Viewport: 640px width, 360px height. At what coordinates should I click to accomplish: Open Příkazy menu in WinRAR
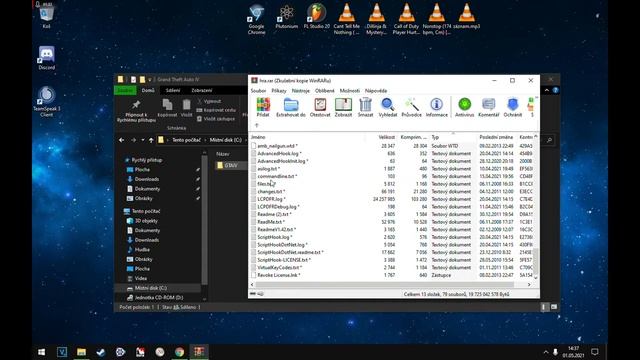(279, 91)
